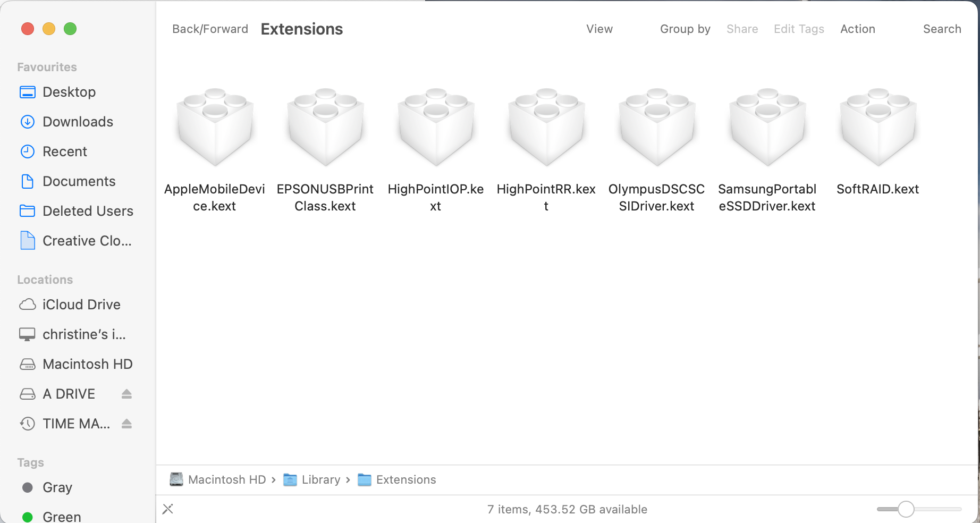Click the Extensions window title
This screenshot has width=980, height=523.
point(302,29)
